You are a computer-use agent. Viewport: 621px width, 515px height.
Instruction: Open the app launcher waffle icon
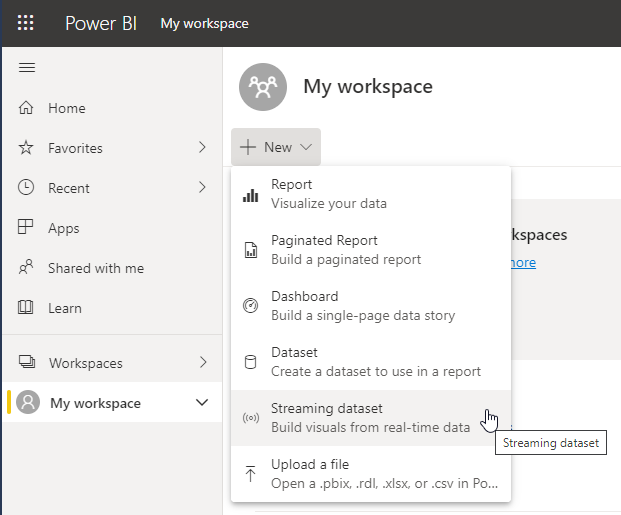tap(25, 23)
